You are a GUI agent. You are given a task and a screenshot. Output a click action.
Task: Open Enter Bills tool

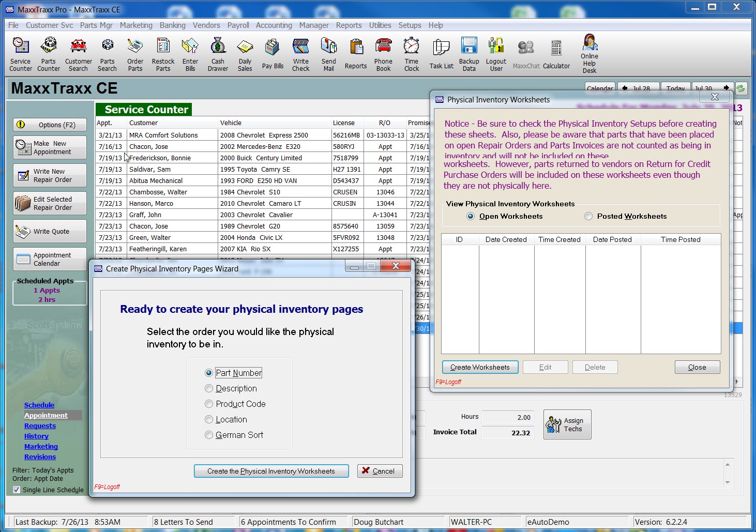click(190, 54)
